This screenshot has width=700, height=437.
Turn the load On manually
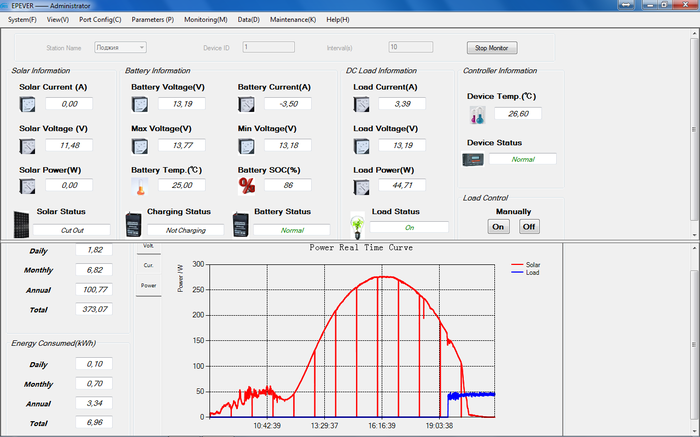(x=498, y=226)
